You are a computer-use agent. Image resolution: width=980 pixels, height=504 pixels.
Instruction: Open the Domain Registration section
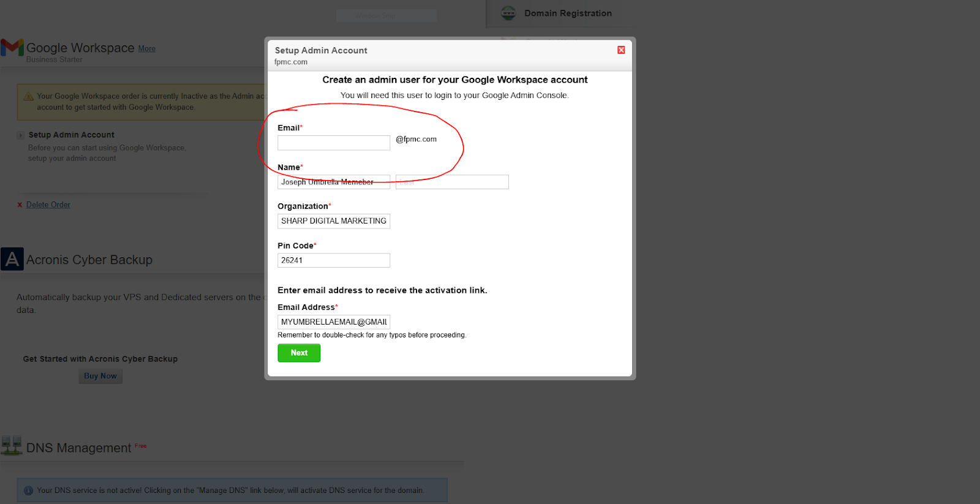(x=568, y=13)
